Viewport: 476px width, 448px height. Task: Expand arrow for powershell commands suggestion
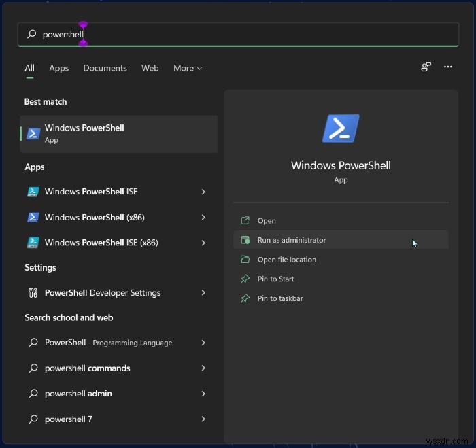pos(203,368)
